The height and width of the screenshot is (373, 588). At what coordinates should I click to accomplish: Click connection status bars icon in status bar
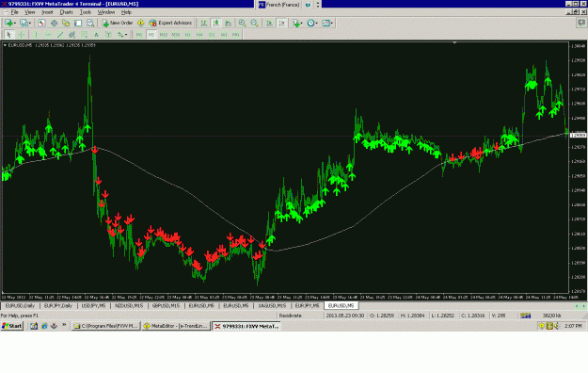pos(525,316)
